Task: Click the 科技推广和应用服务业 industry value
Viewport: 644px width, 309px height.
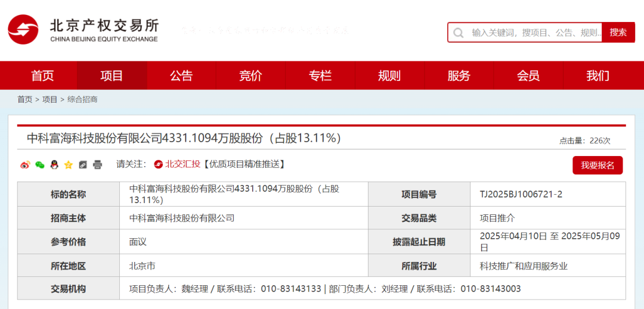Action: coord(524,266)
